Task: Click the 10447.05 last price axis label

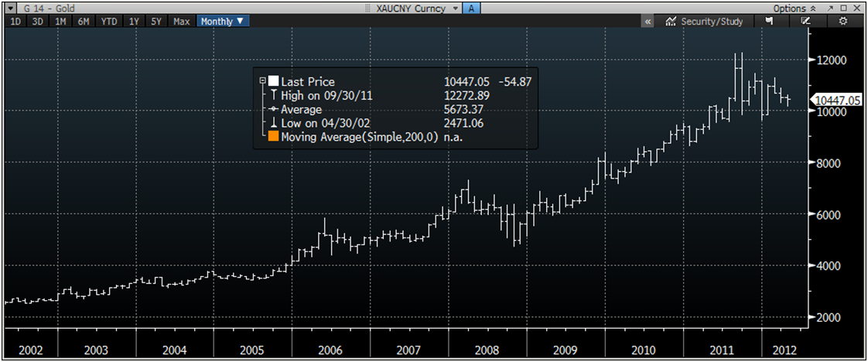Action: [838, 100]
